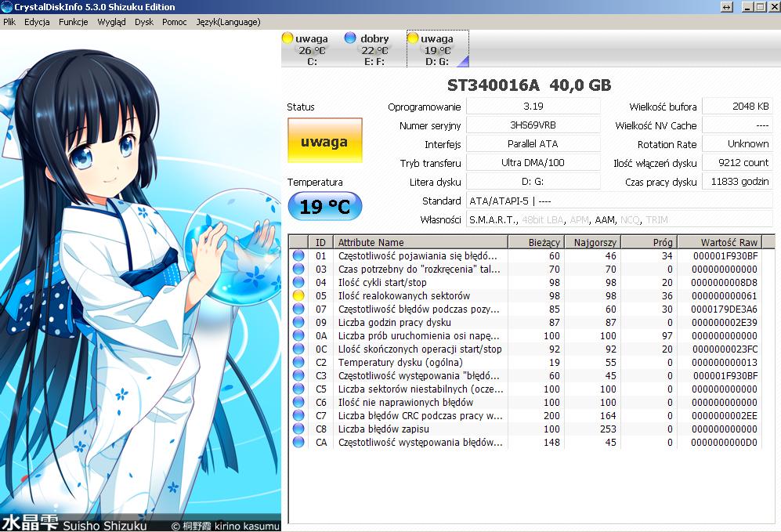The width and height of the screenshot is (781, 532).
Task: Click blue status icon of attribute 04
Action: coord(298,282)
